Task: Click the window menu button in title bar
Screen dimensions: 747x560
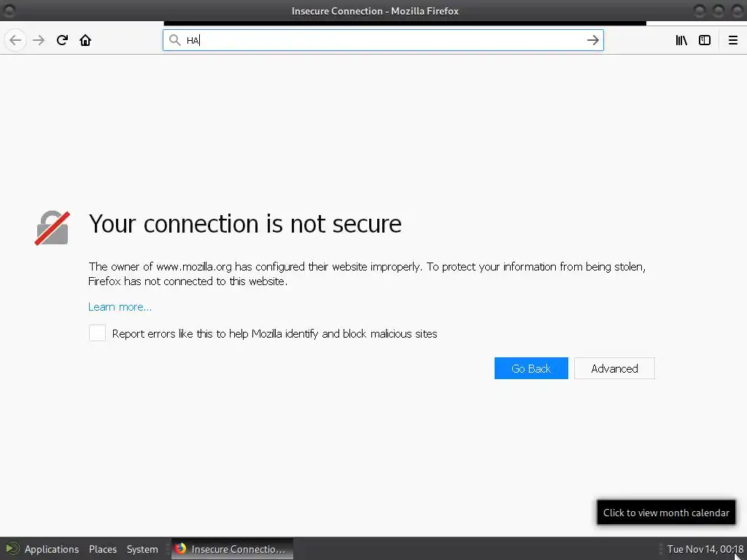Action: point(9,10)
